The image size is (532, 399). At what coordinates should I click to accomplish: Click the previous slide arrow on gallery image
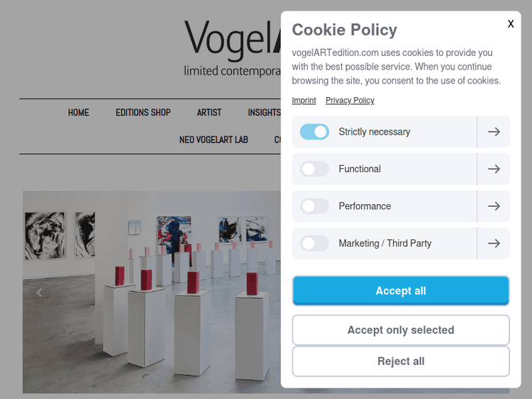click(x=40, y=292)
